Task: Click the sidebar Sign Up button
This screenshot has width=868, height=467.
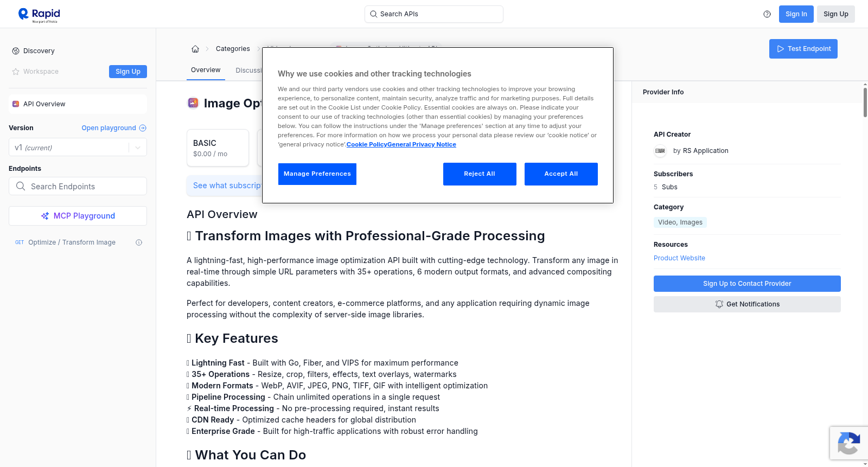Action: (x=128, y=72)
